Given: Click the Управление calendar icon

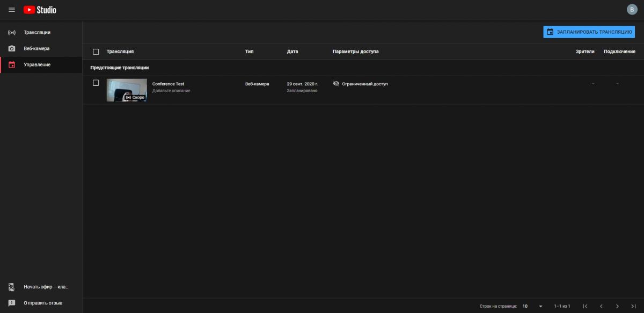Looking at the screenshot, I should (12, 65).
